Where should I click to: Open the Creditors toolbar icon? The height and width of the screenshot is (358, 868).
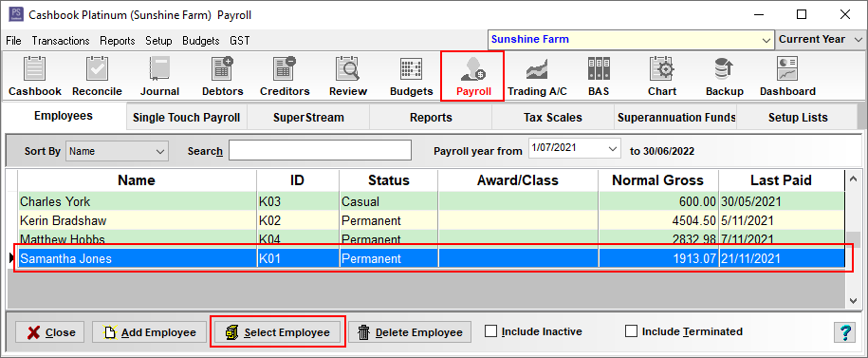point(285,77)
